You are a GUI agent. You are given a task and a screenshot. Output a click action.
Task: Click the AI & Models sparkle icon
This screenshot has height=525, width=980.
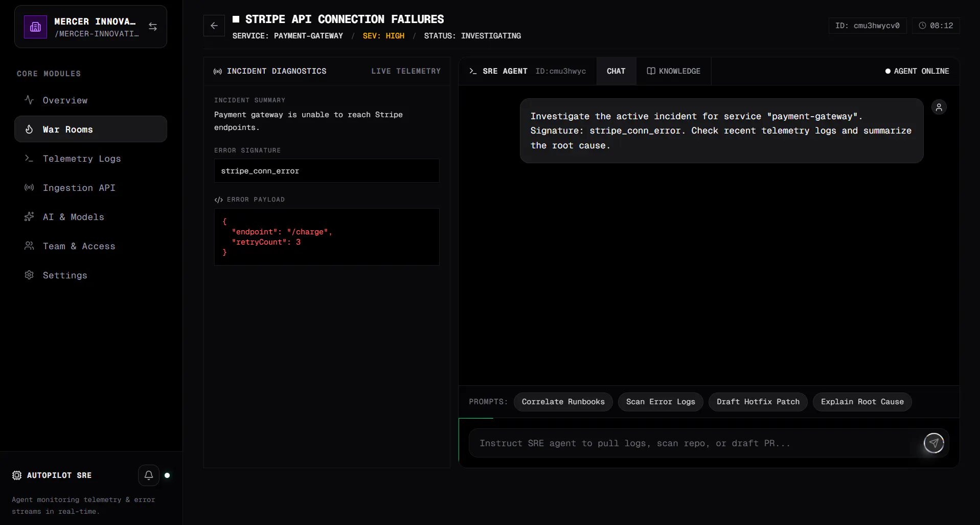click(29, 217)
